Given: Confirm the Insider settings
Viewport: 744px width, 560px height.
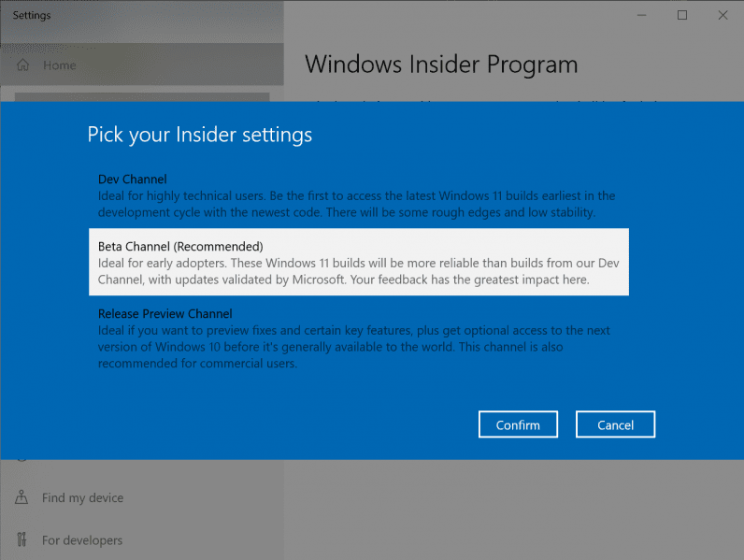Looking at the screenshot, I should tap(518, 424).
